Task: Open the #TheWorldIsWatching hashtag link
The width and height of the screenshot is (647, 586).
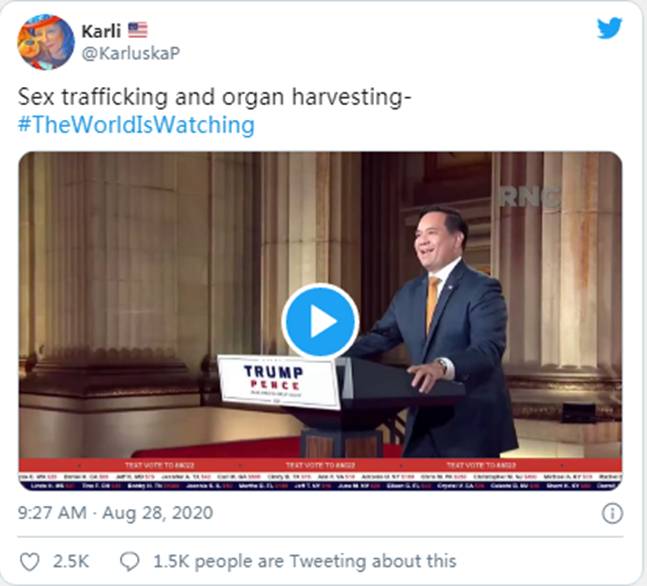Action: coord(136,125)
